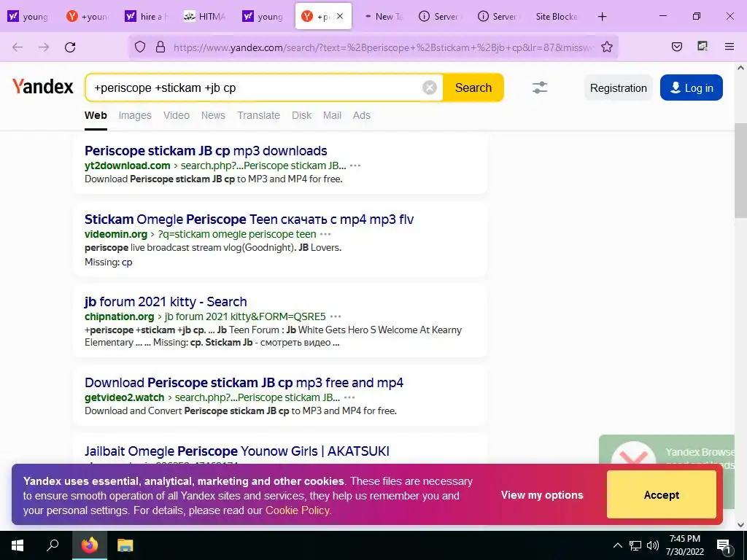Open the Cookie Policy link
This screenshot has width=747, height=560.
(298, 510)
